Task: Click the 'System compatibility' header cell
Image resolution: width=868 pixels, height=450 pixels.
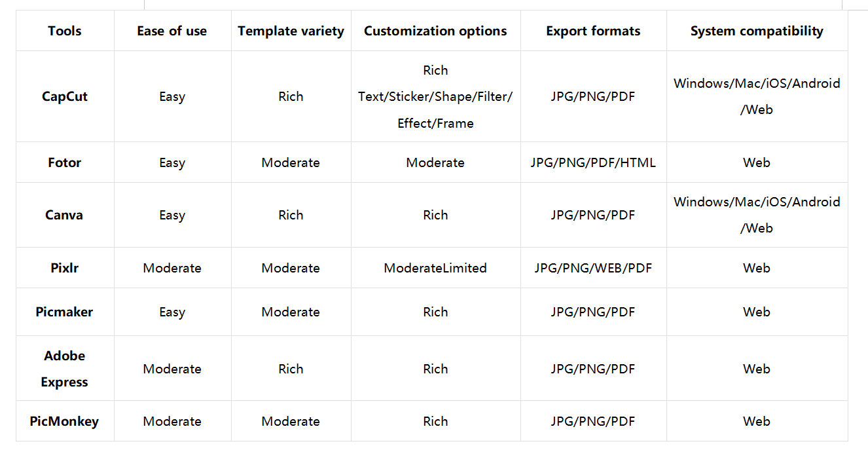Action: [x=757, y=31]
